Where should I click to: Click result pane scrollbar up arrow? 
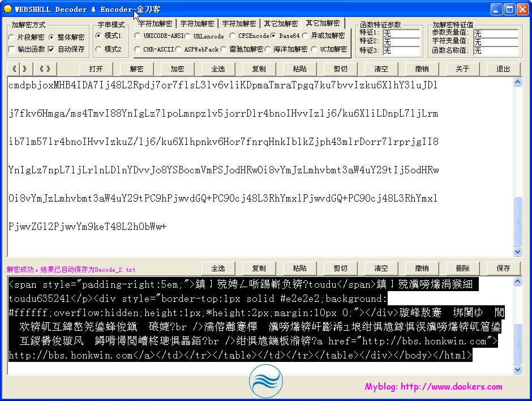pyautogui.click(x=517, y=281)
